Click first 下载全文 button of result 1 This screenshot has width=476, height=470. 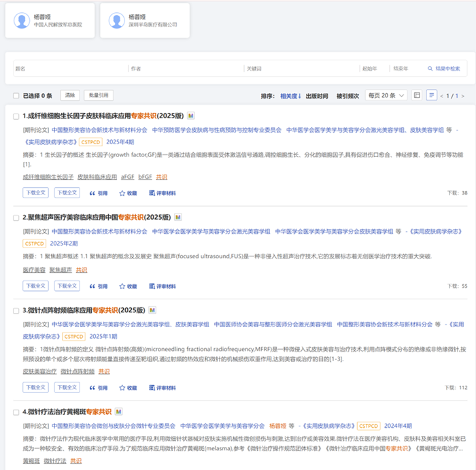click(x=35, y=192)
